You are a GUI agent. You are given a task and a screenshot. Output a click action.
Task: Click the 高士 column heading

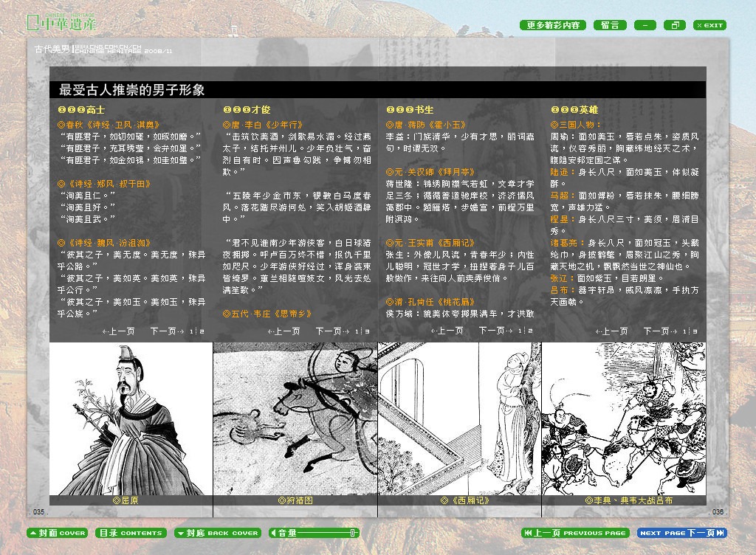point(81,110)
